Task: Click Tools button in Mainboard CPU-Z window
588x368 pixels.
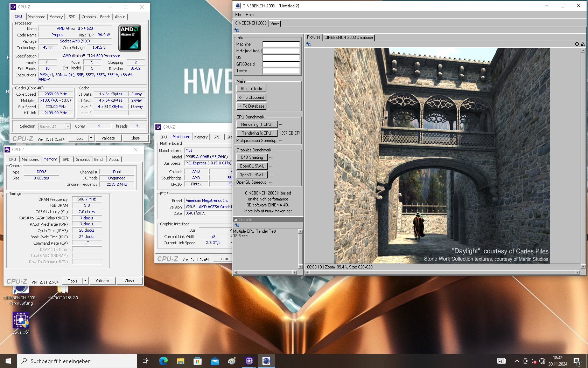Action: (x=223, y=259)
